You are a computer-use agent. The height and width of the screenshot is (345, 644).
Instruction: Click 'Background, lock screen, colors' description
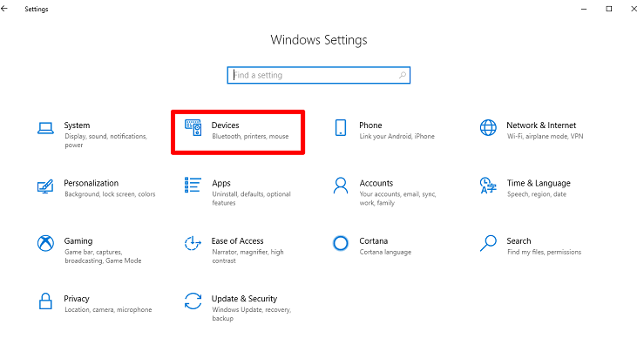(x=110, y=194)
